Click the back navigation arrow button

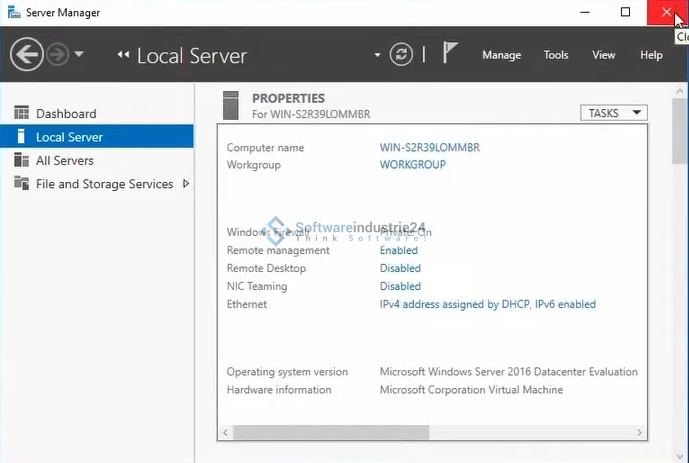(x=27, y=55)
